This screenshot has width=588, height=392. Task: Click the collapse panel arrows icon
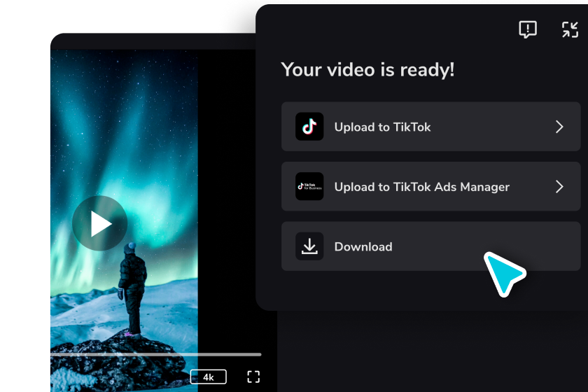click(570, 29)
